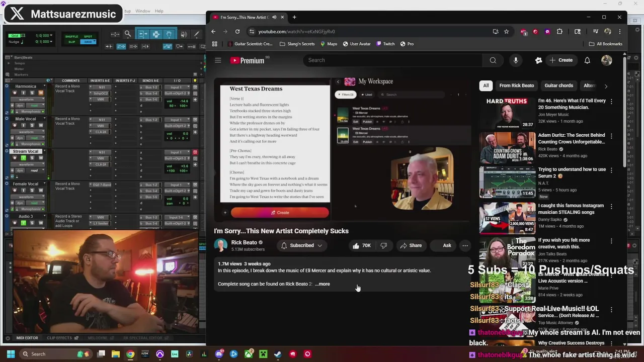Image resolution: width=644 pixels, height=362 pixels.
Task: Open Male Vocal Input 1 selector
Action: pyautogui.click(x=178, y=120)
